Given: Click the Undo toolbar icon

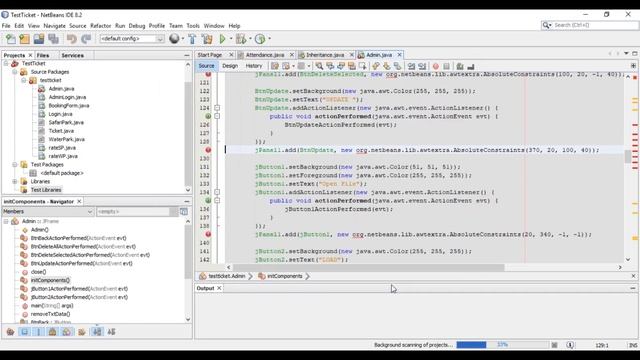Looking at the screenshot, I should click(72, 39).
